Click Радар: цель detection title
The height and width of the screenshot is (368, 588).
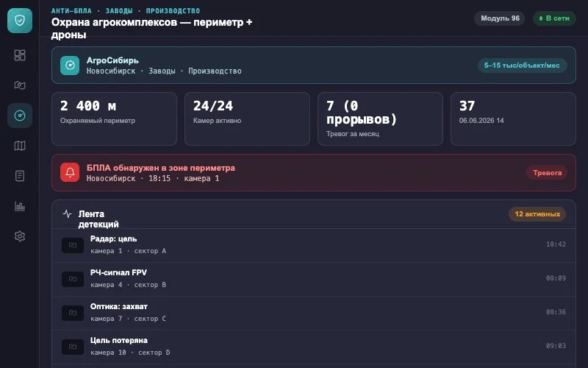click(x=114, y=238)
